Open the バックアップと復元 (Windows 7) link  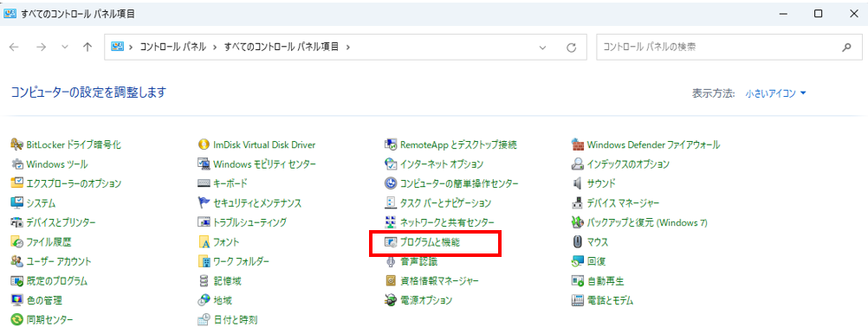click(647, 222)
